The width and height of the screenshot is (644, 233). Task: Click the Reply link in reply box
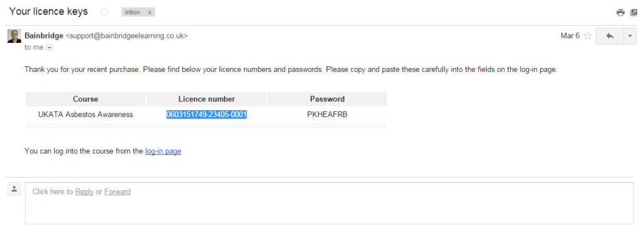click(84, 191)
